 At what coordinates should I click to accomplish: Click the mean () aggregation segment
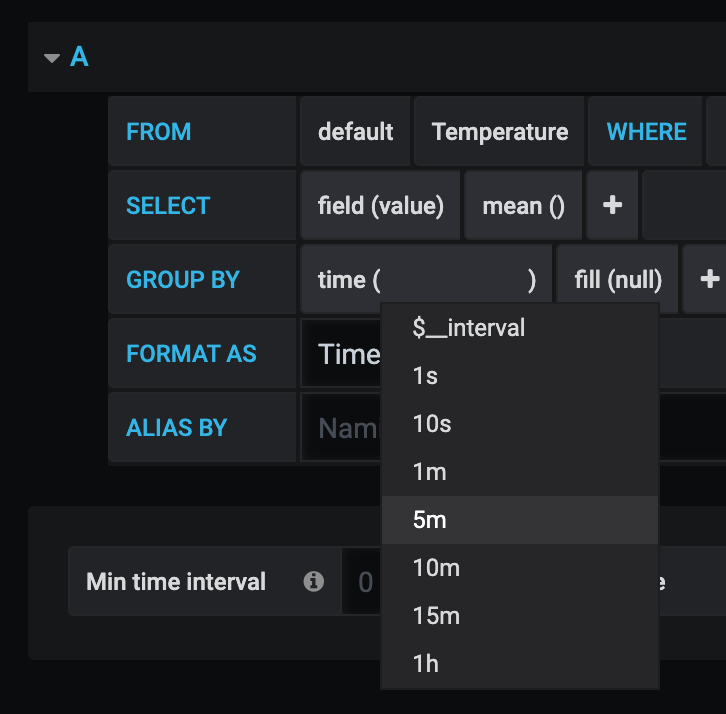point(523,206)
